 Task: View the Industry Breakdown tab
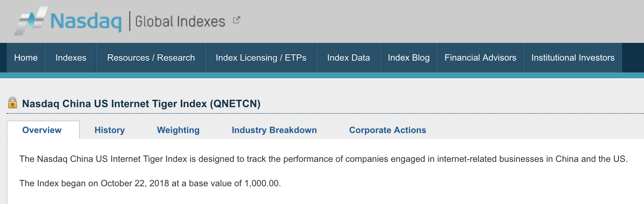(274, 130)
